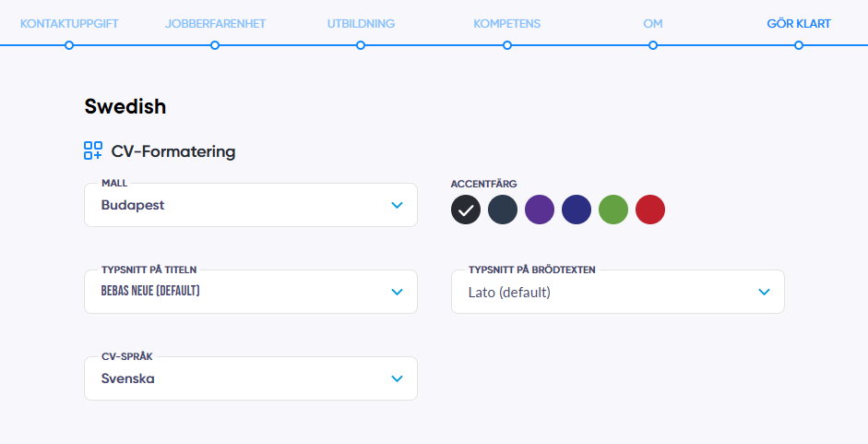Image resolution: width=868 pixels, height=444 pixels.
Task: Click the CV-Formatering section title
Action: (x=173, y=151)
